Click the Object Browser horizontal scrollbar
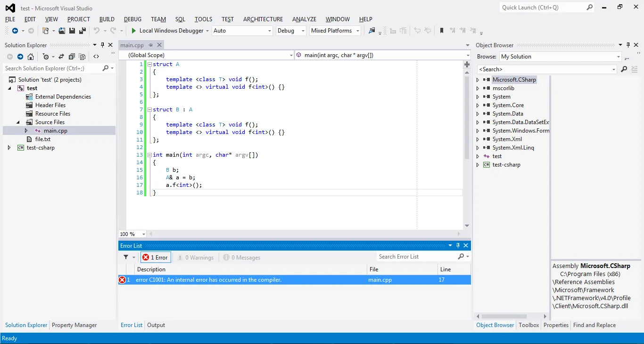The height and width of the screenshot is (344, 644). pyautogui.click(x=504, y=316)
